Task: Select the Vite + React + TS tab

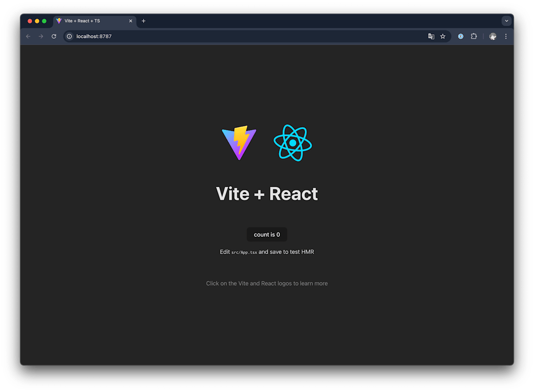Action: tap(95, 21)
